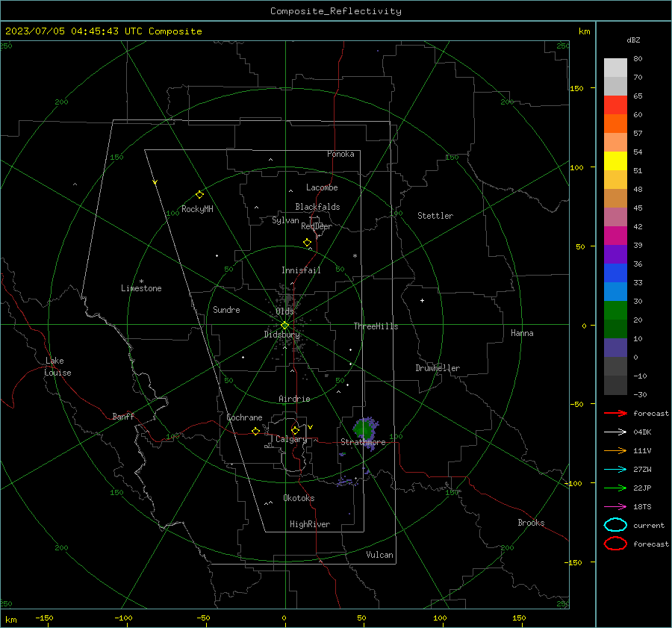Click the Lacombe label
The image size is (672, 628).
click(x=322, y=187)
